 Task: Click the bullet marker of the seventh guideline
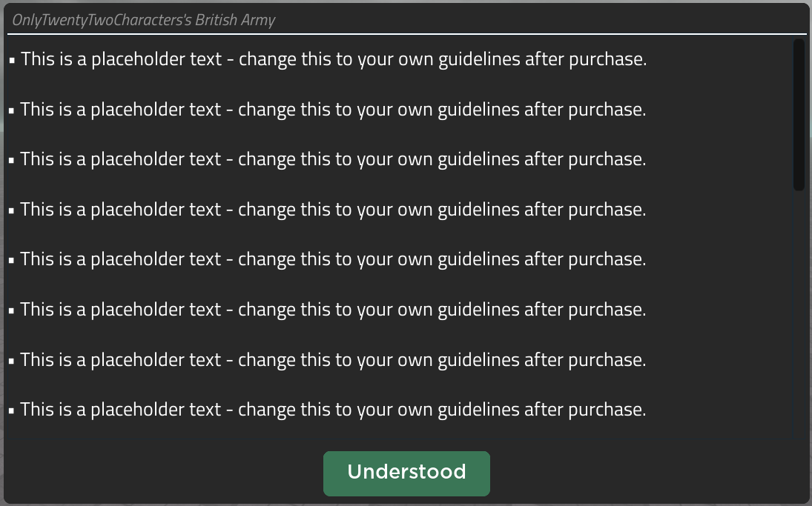[x=12, y=362]
